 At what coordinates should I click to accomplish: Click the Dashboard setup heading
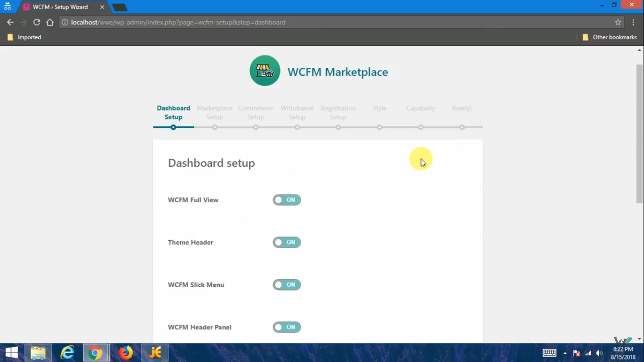point(211,163)
